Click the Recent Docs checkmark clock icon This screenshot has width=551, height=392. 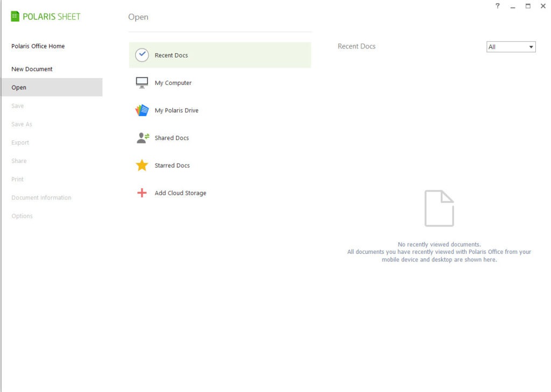pos(142,55)
